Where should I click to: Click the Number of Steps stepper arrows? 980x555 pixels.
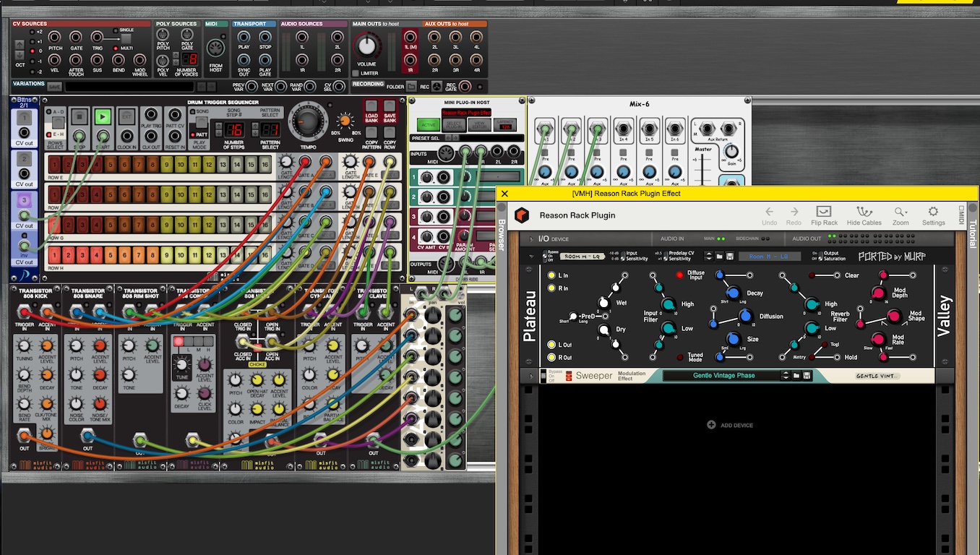coord(219,130)
